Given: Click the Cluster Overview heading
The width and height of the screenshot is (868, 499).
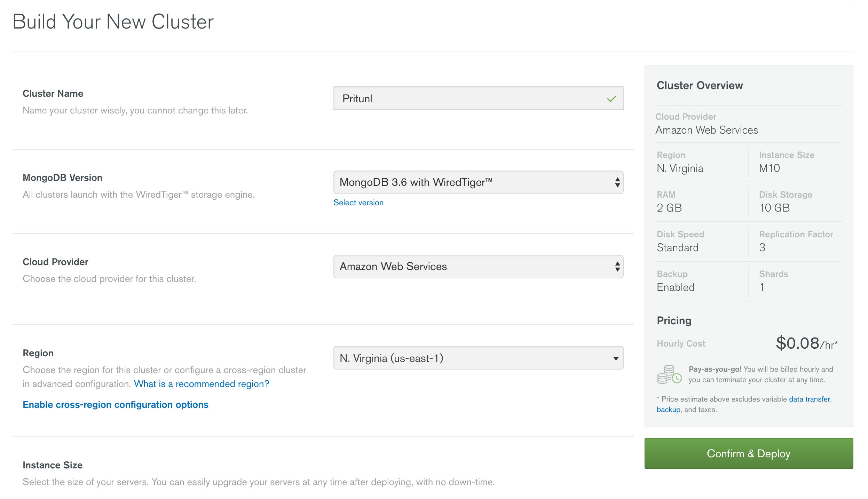Looking at the screenshot, I should (700, 86).
